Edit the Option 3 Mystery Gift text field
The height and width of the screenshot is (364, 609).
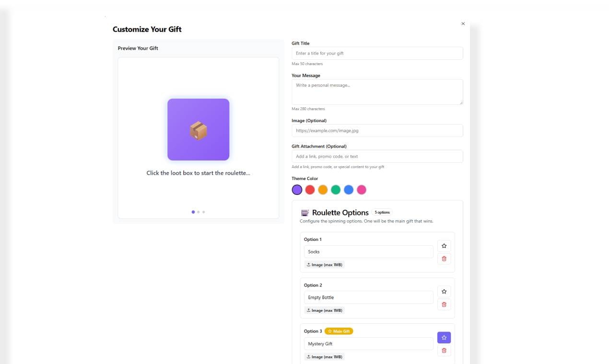point(369,344)
